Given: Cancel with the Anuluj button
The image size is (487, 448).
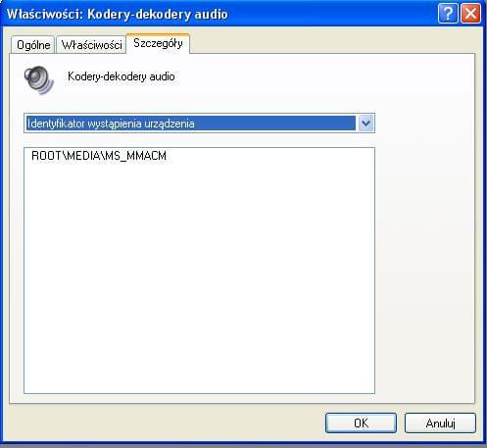Looking at the screenshot, I should tap(440, 423).
